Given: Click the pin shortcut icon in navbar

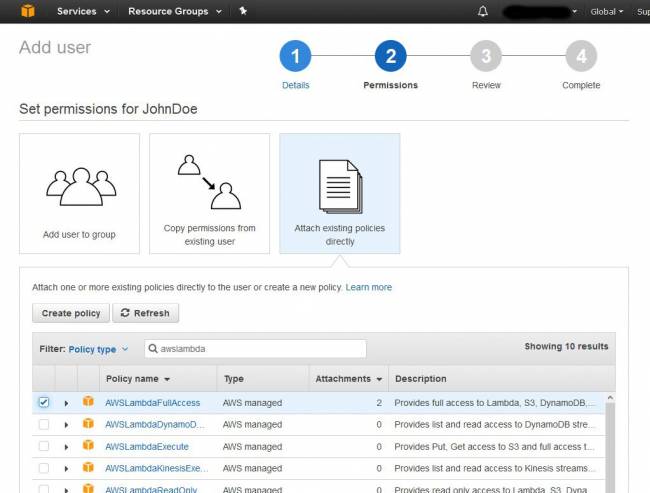Looking at the screenshot, I should 243,12.
